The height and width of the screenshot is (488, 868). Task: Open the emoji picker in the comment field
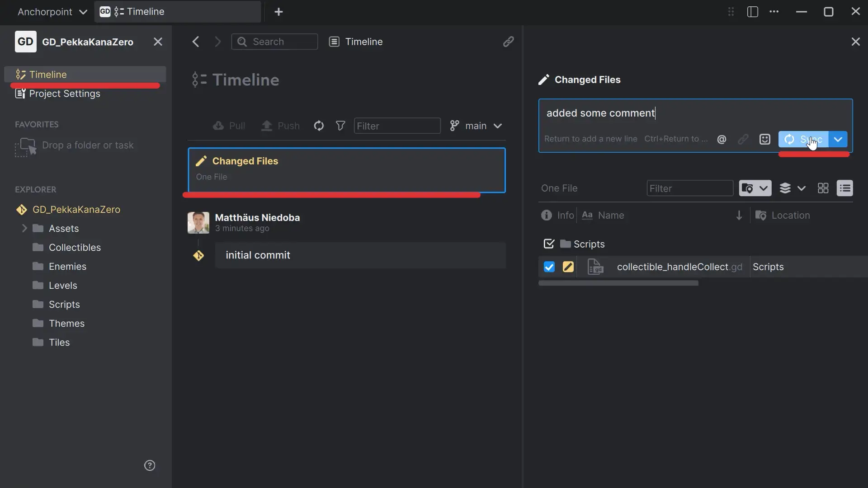click(765, 139)
